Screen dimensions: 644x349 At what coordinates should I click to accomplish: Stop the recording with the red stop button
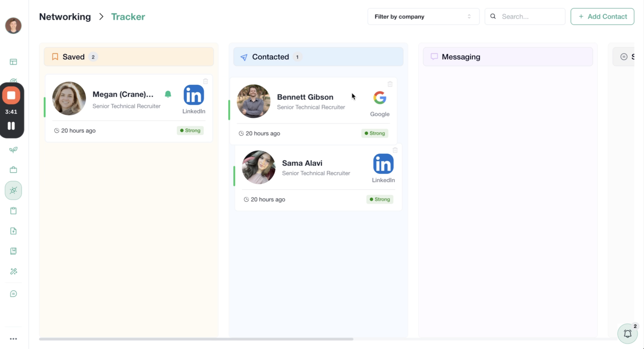pyautogui.click(x=11, y=95)
